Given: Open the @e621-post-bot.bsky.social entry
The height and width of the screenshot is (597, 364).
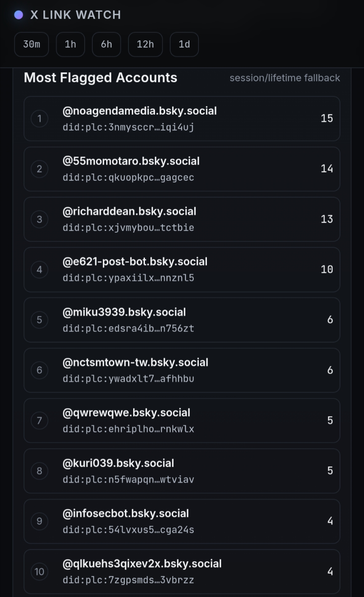Looking at the screenshot, I should click(135, 261).
